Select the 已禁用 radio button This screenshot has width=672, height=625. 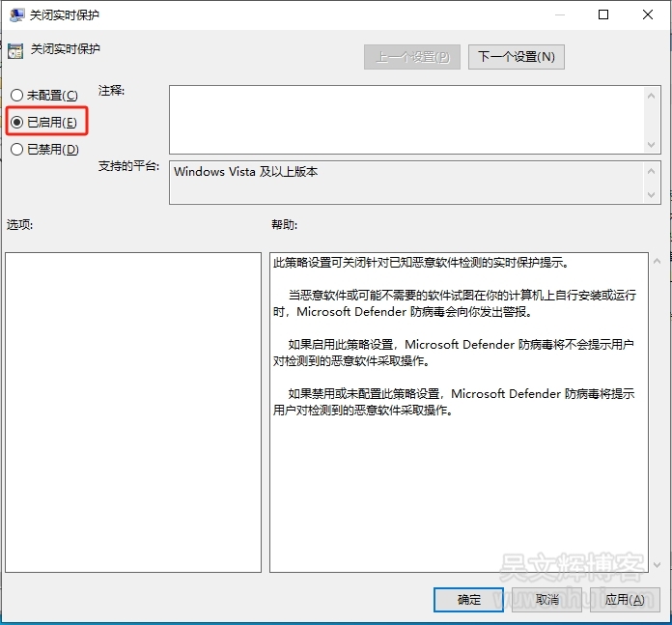pos(16,150)
